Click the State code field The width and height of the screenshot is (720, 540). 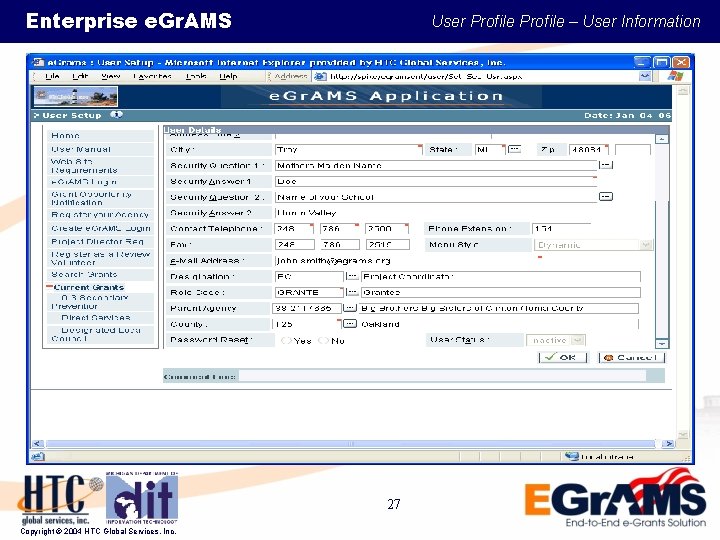(490, 150)
